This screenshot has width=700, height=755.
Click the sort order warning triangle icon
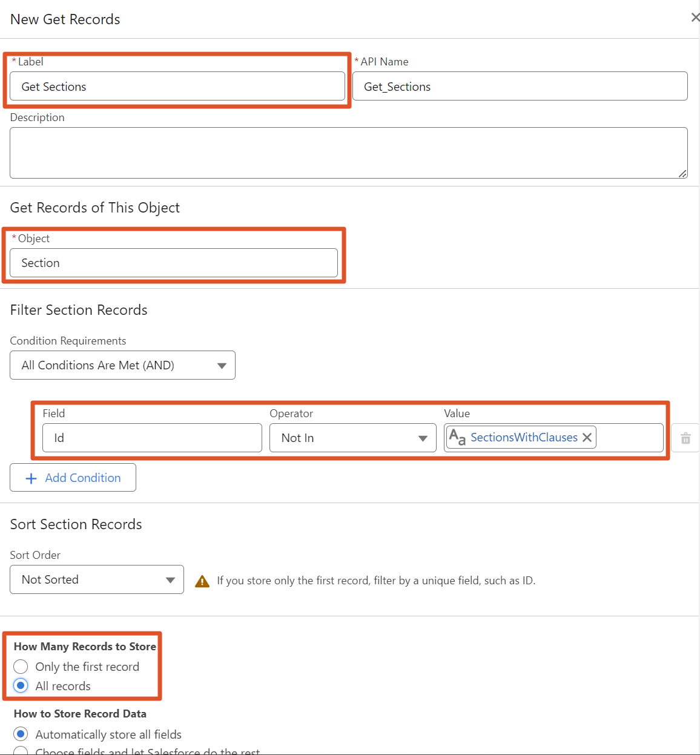coord(202,581)
